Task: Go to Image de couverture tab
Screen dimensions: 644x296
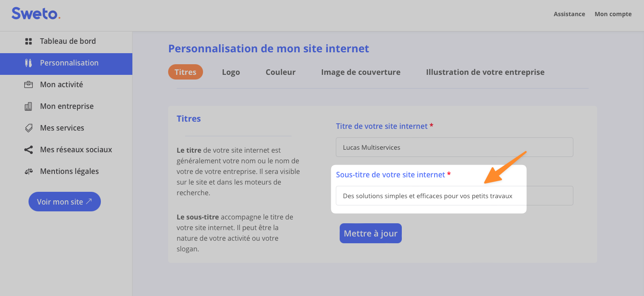Action: (361, 72)
